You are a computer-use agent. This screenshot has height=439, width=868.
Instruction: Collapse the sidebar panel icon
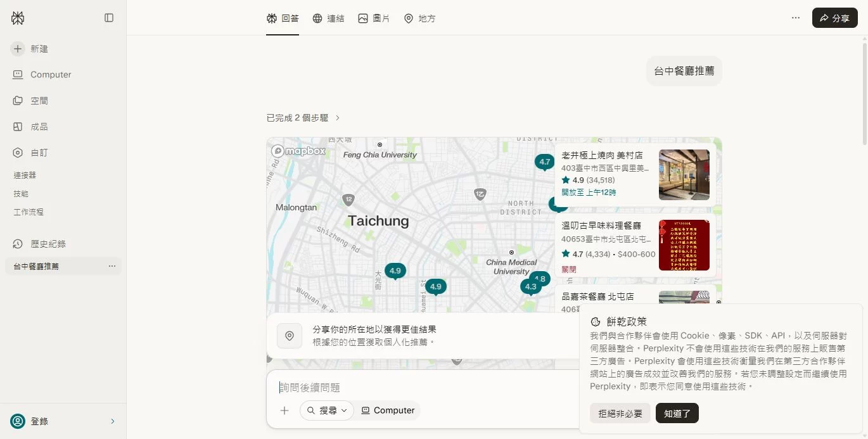point(109,18)
